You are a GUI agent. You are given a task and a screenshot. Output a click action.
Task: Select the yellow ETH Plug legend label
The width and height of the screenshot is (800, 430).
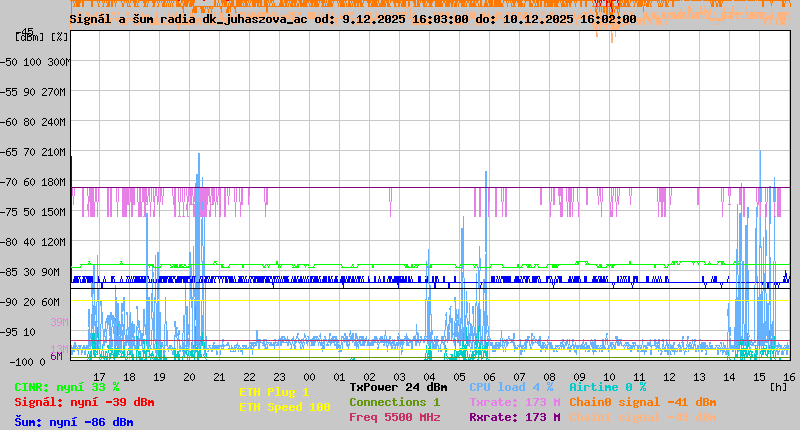(274, 392)
